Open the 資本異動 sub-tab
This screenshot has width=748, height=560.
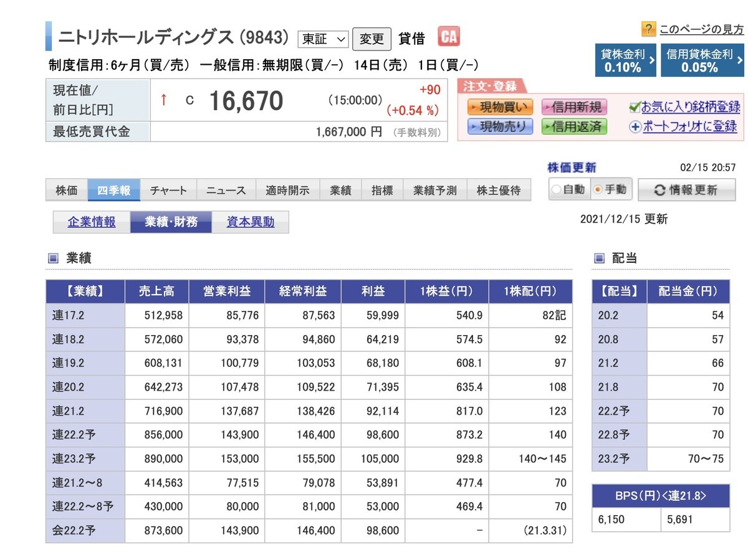click(x=251, y=222)
